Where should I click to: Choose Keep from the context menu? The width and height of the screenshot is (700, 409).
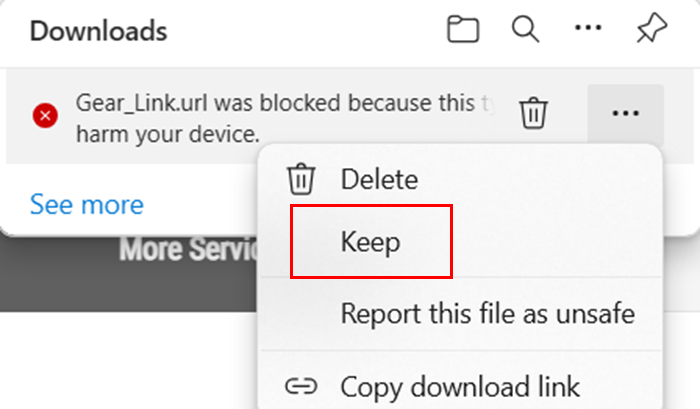coord(371,242)
